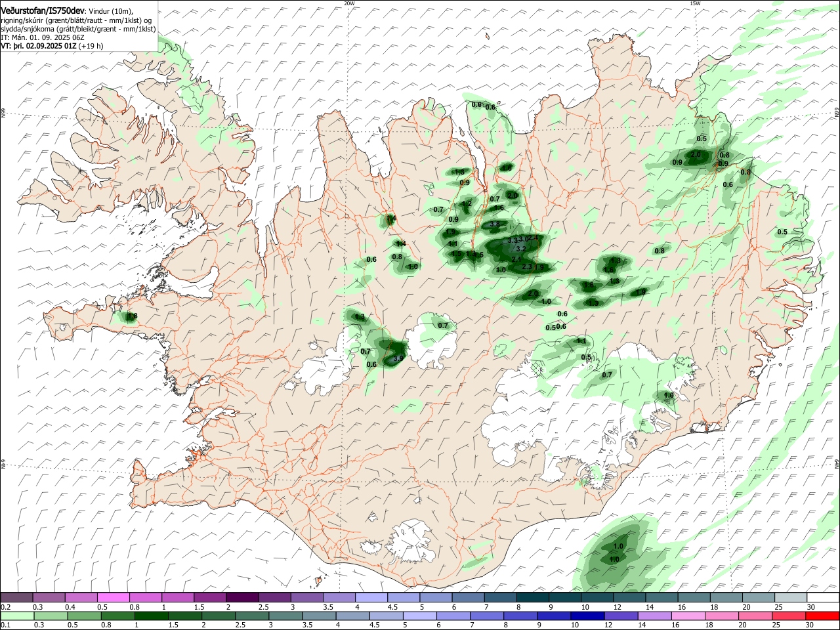Click the '15W' longitude label

click(x=695, y=3)
